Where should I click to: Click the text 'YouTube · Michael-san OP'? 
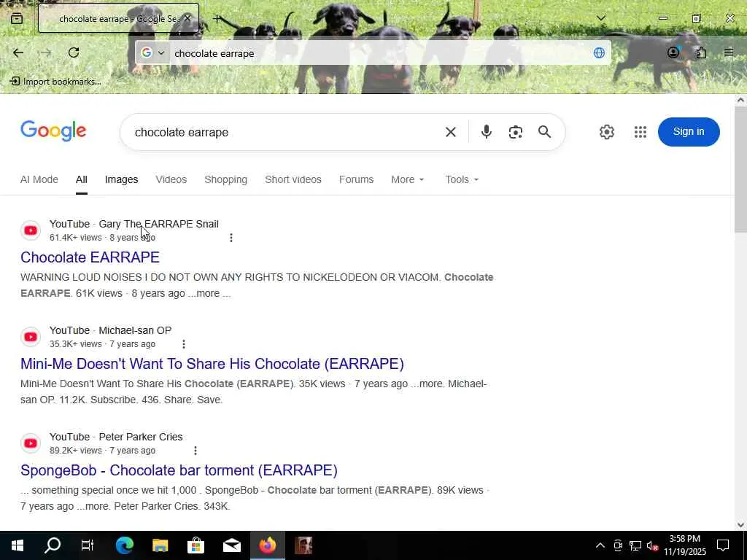click(x=111, y=330)
